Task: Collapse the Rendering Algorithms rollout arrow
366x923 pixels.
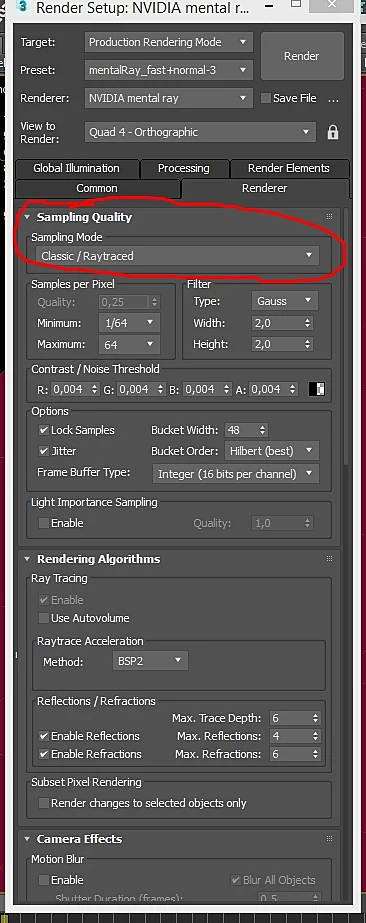Action: [x=27, y=559]
